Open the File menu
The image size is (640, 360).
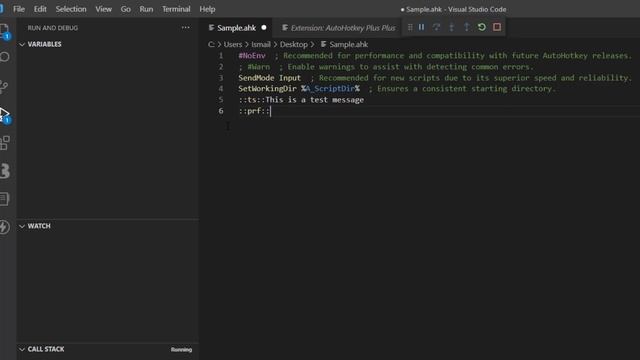[x=19, y=9]
